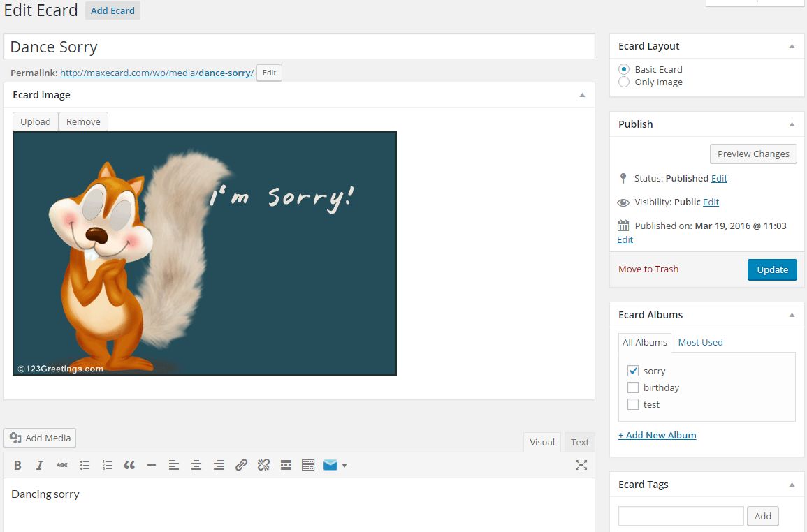This screenshot has height=532, width=807.
Task: Center align the text
Action: (x=196, y=465)
